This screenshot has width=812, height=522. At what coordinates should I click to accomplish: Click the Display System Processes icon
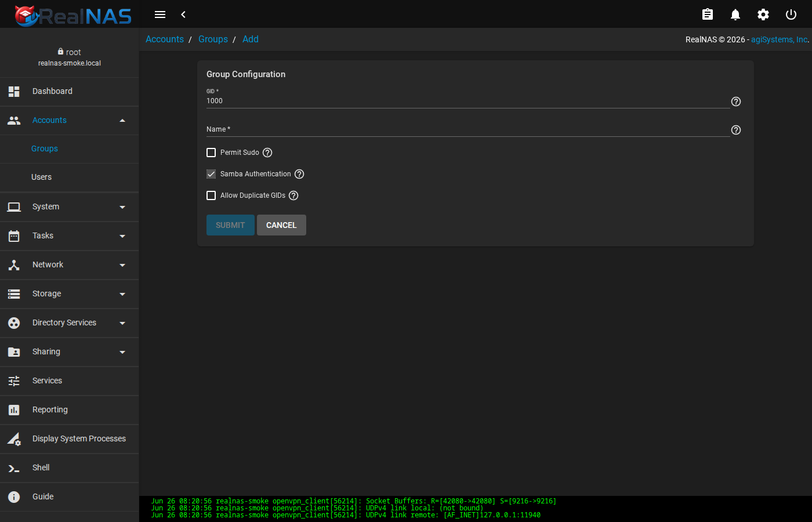14,439
